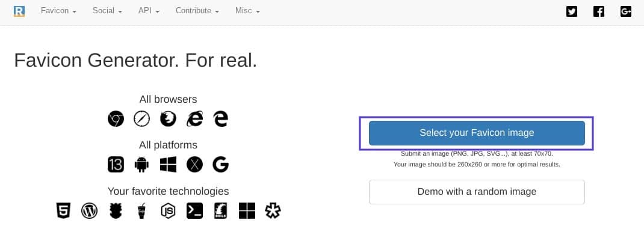Open the Google Plus icon link

(x=625, y=11)
